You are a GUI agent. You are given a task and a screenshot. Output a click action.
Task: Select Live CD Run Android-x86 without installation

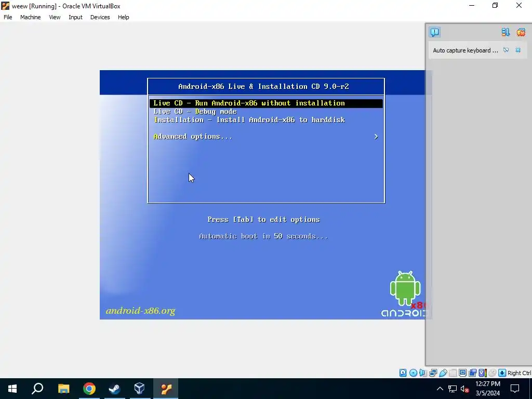(x=266, y=103)
